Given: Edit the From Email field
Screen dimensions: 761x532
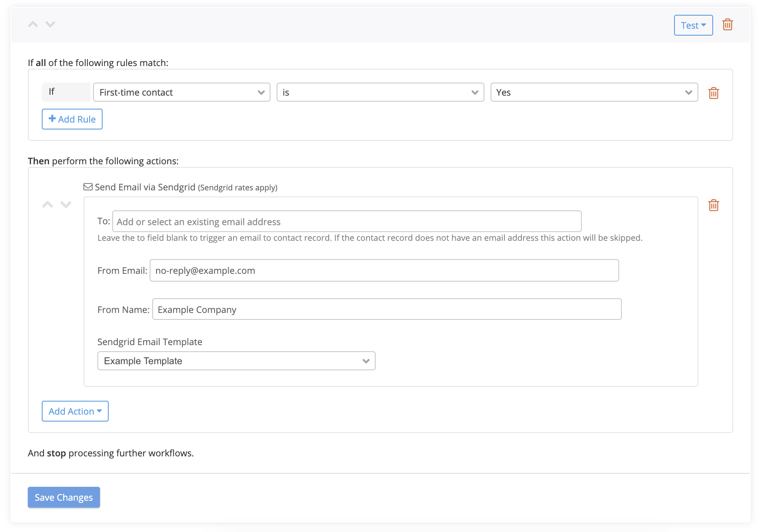Looking at the screenshot, I should [384, 270].
